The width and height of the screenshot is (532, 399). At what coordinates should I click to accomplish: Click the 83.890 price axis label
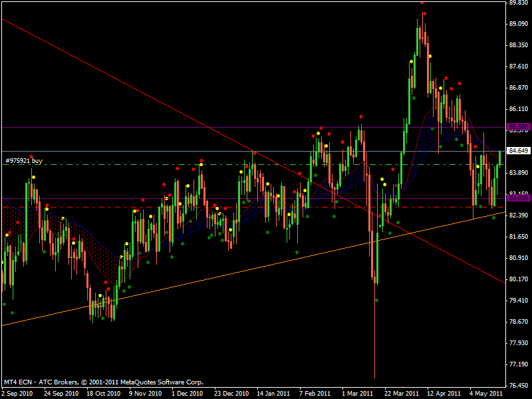[519, 173]
